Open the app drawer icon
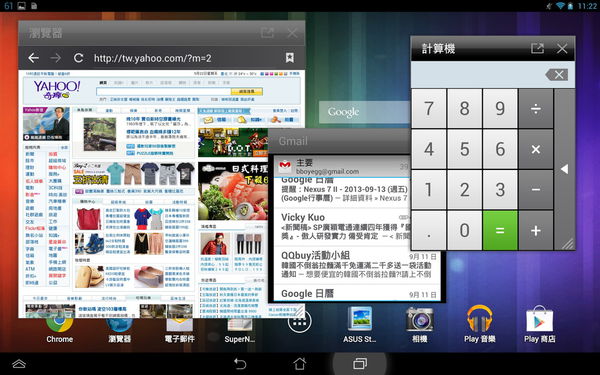The width and height of the screenshot is (600, 375). [300, 321]
